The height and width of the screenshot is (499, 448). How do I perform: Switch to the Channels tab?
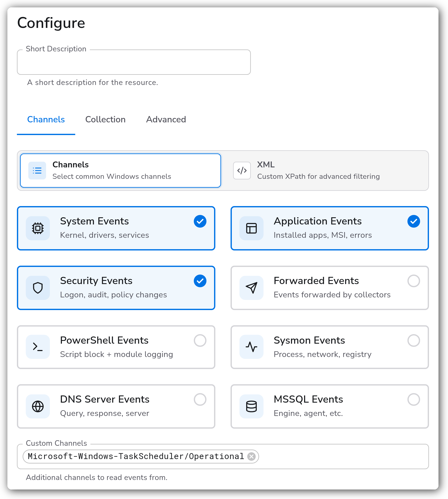coord(46,120)
